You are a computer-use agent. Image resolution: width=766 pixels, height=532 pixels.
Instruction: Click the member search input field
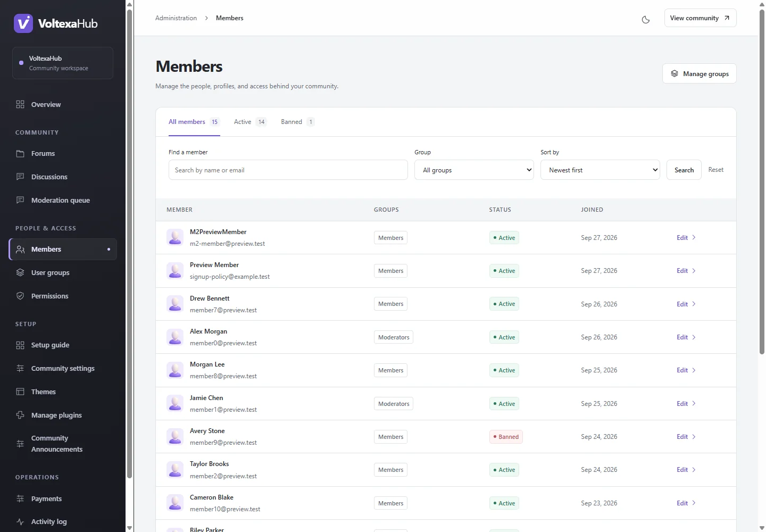[x=288, y=170]
